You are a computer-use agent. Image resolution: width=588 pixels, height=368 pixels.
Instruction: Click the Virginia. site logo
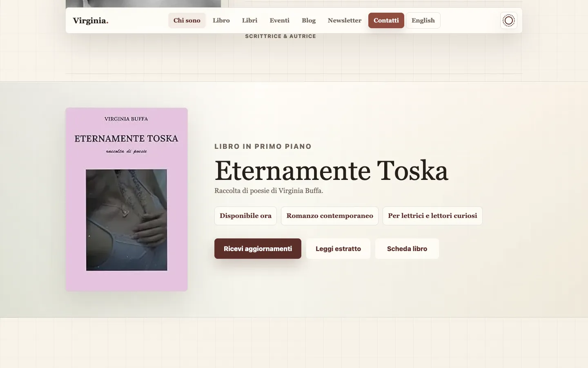[91, 20]
